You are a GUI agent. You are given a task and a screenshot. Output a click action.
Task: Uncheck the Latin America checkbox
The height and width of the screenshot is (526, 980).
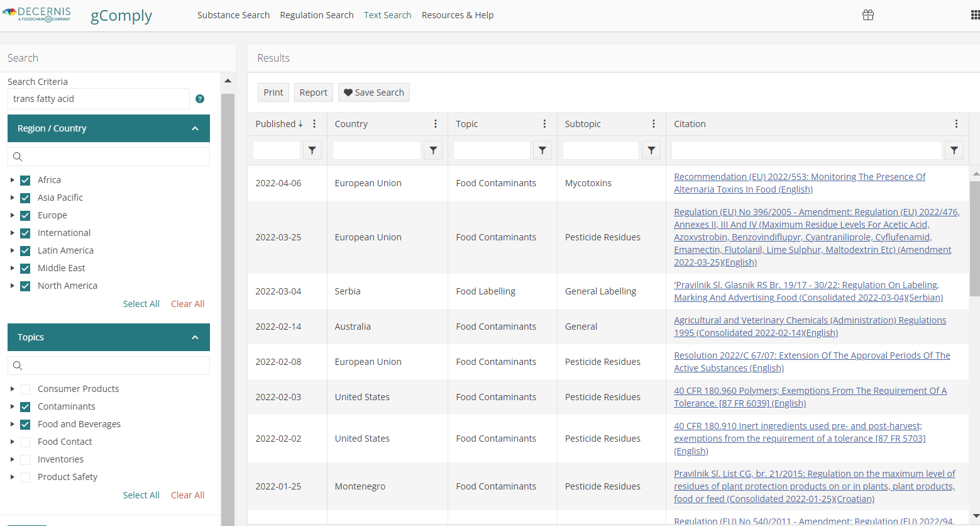25,251
